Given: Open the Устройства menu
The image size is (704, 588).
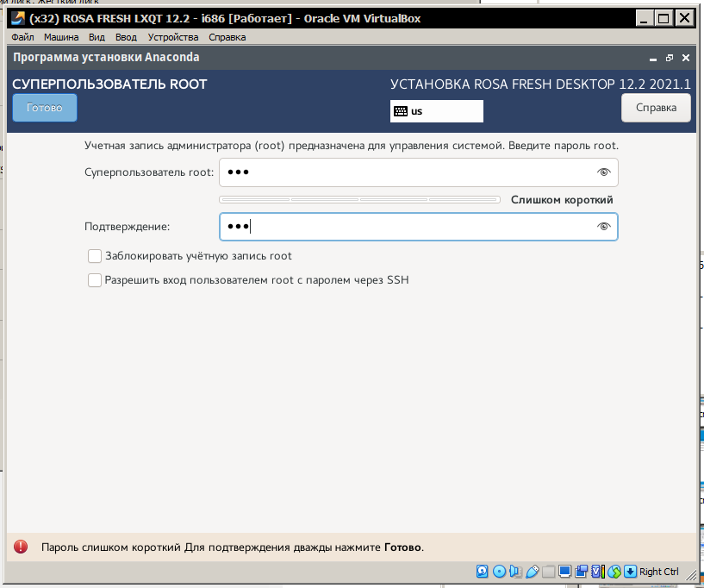Looking at the screenshot, I should pos(173,37).
